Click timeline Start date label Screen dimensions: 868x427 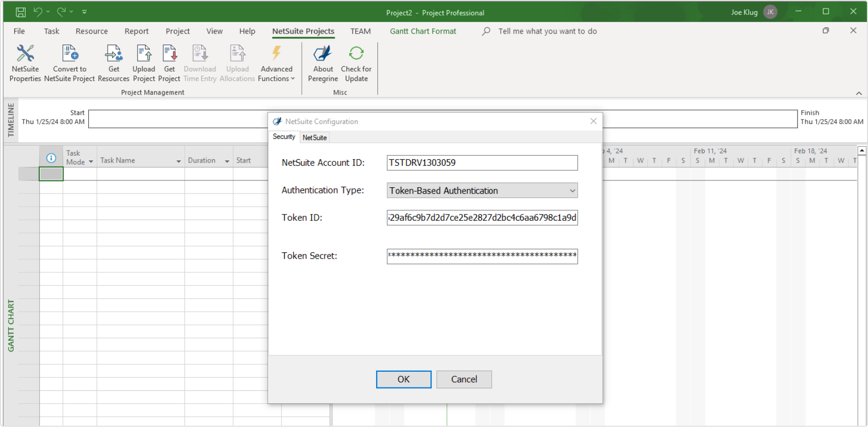tap(53, 117)
